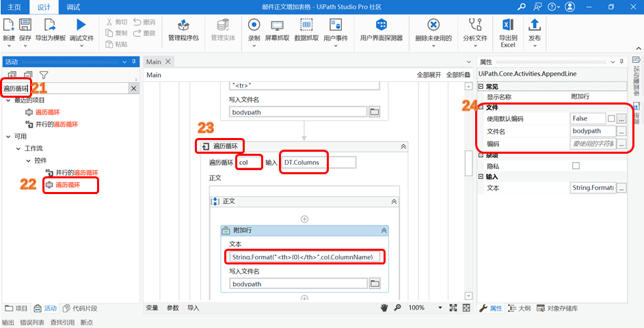Collapse the For Each (遍历循环) activity

tap(403, 146)
